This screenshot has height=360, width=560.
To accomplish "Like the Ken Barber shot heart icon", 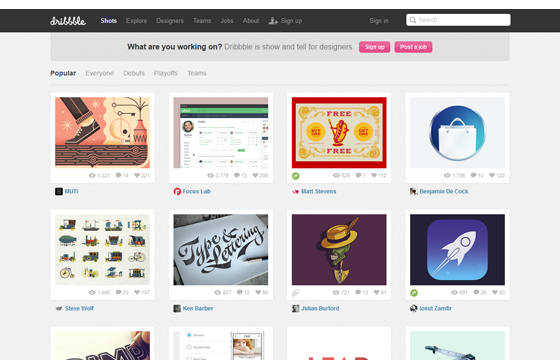I will pos(258,292).
